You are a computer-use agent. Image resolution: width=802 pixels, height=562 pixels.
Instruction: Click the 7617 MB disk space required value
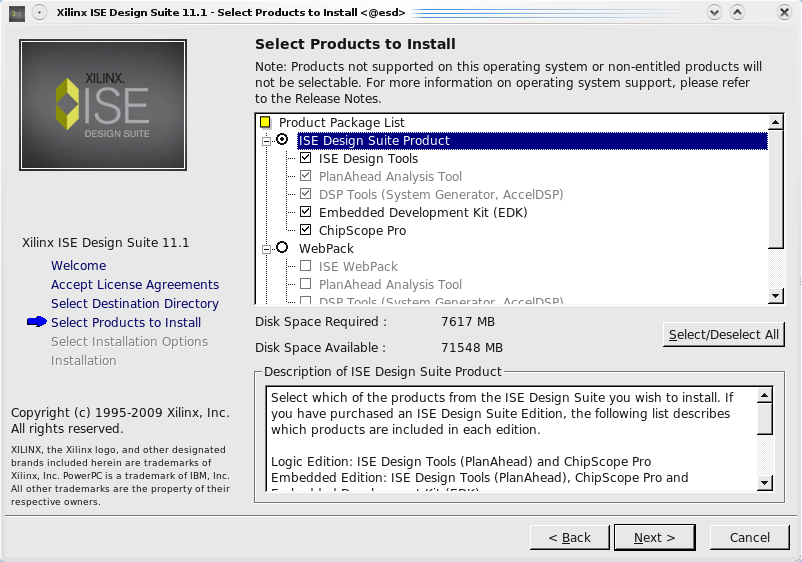468,322
